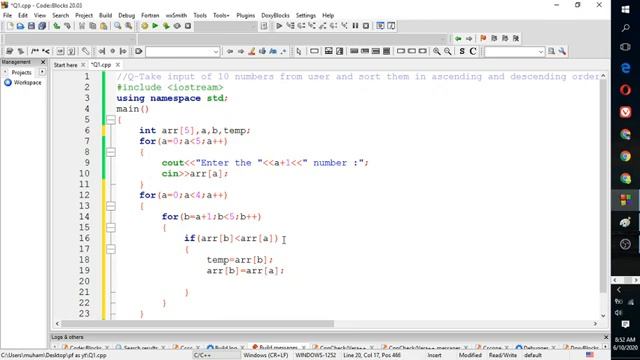Open Windows search from taskbar
Image resolution: width=640 pixels, height=360 pixels.
click(625, 28)
